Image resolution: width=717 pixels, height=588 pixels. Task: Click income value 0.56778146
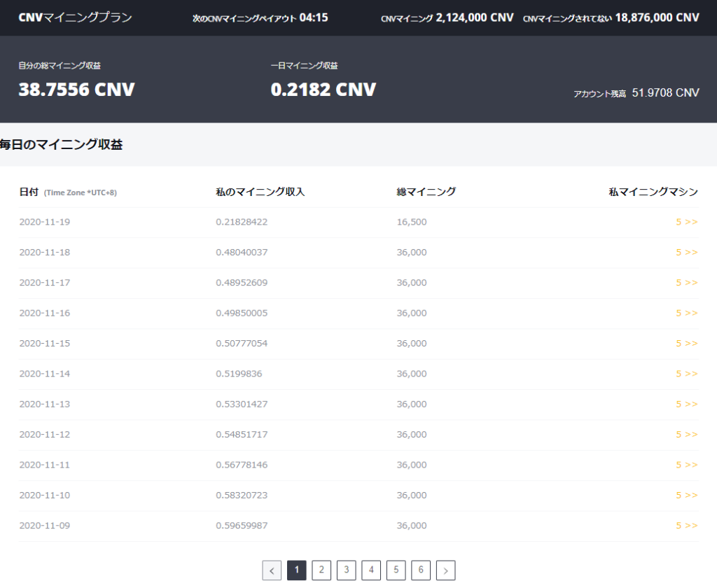point(242,465)
